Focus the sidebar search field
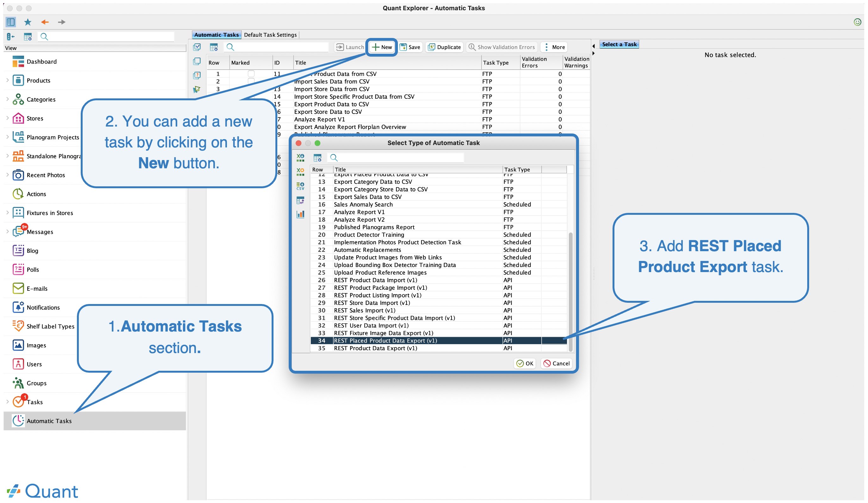 (x=106, y=36)
